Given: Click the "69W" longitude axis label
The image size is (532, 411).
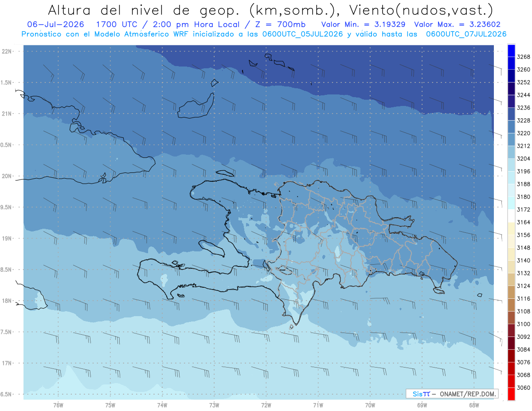Looking at the screenshot, I should pyautogui.click(x=422, y=405).
